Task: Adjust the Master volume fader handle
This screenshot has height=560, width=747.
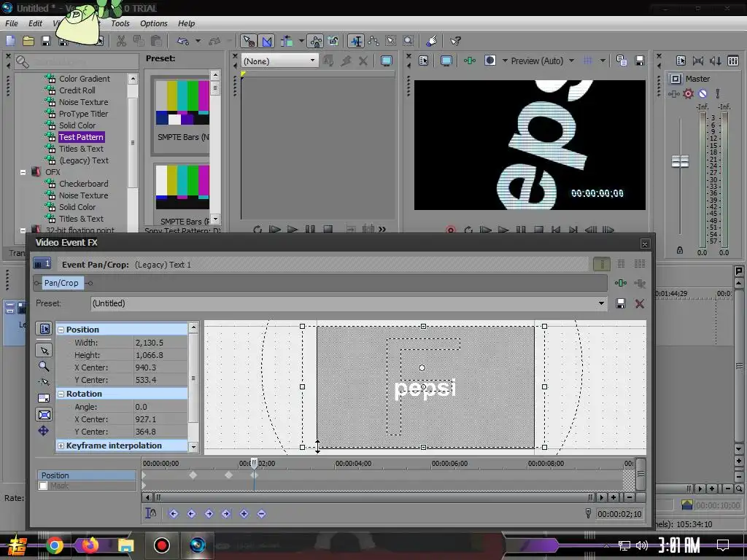Action: click(x=680, y=161)
